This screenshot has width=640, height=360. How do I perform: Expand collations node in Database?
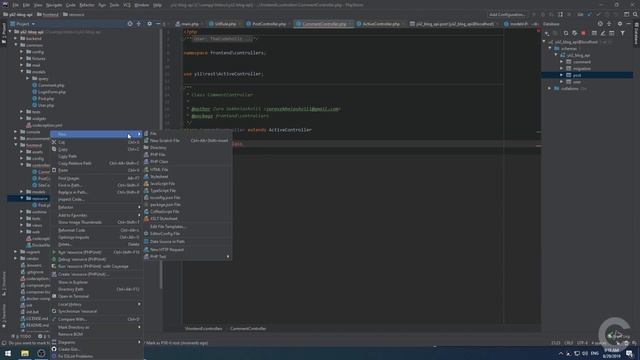pos(550,89)
